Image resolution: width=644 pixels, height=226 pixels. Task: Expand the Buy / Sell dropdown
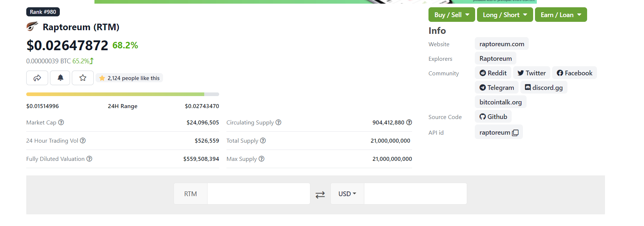point(451,15)
